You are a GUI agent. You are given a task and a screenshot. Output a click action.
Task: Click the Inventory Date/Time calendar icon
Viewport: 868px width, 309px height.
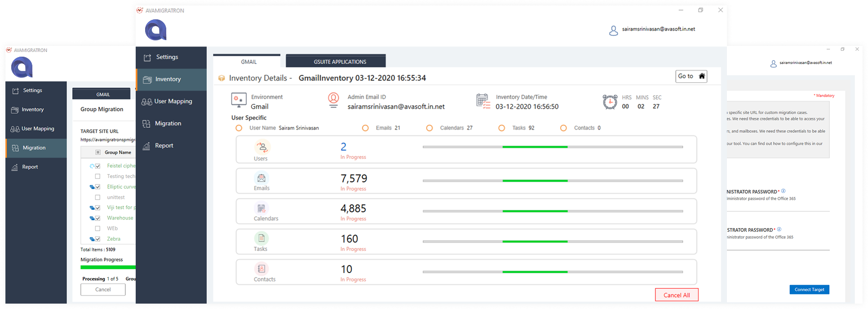483,101
